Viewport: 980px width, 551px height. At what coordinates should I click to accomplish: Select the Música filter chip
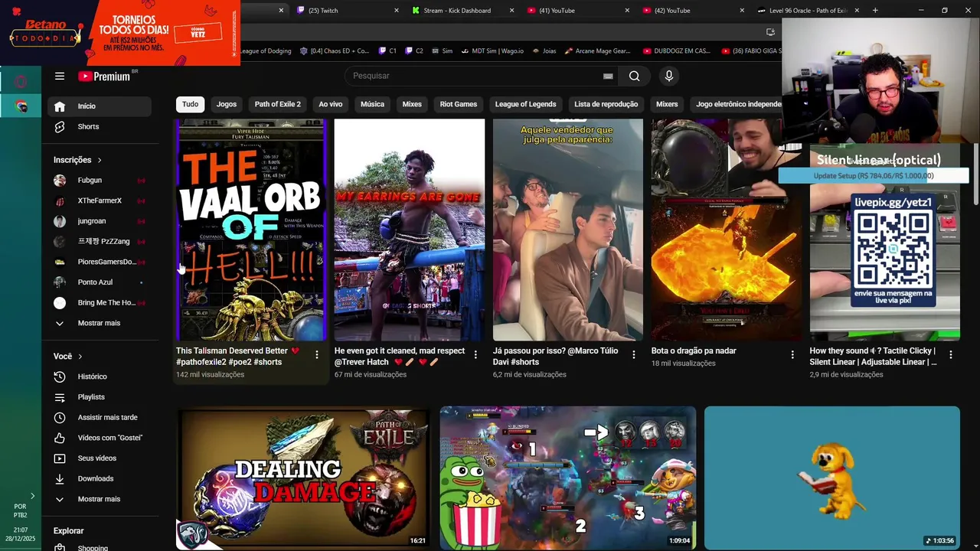tap(372, 104)
